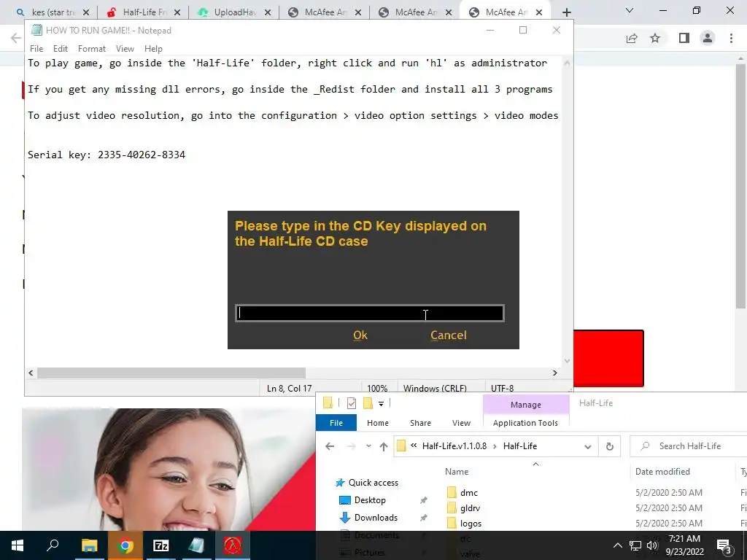This screenshot has width=747, height=560.
Task: Click Notepad scroll left arrow
Action: [x=31, y=373]
